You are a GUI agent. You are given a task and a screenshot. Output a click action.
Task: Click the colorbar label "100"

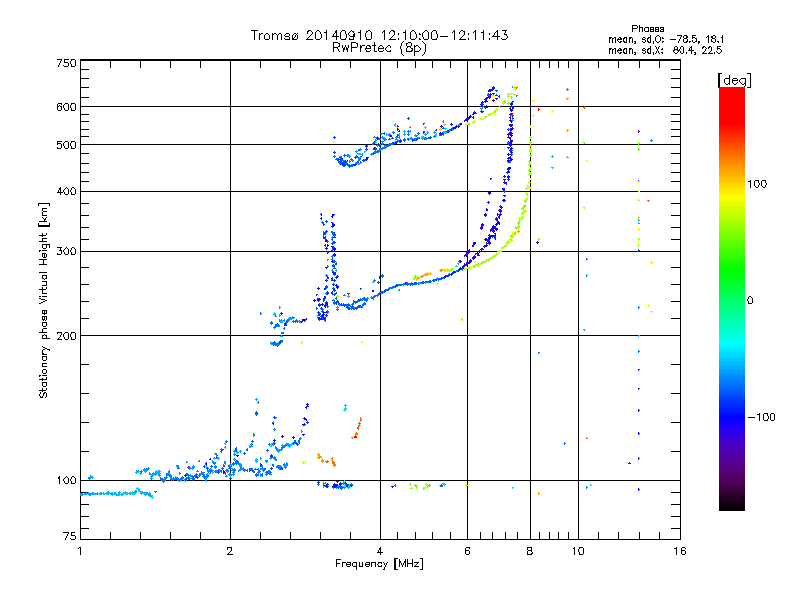click(757, 184)
